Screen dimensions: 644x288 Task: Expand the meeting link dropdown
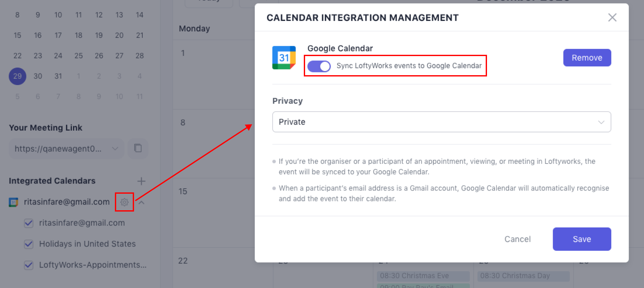click(x=115, y=148)
